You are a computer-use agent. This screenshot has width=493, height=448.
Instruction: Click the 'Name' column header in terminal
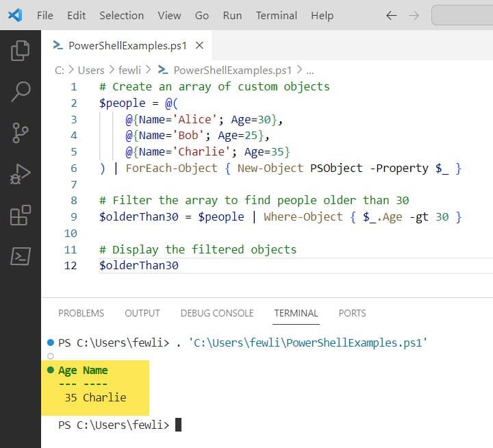95,371
